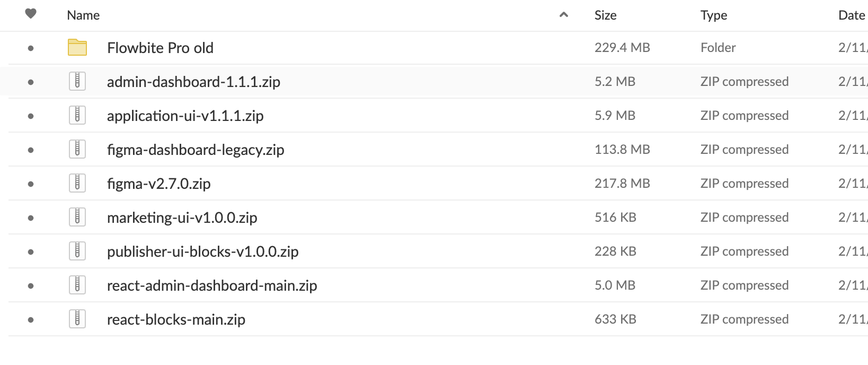Sort files by the Size column
The image size is (868, 365).
pos(605,15)
